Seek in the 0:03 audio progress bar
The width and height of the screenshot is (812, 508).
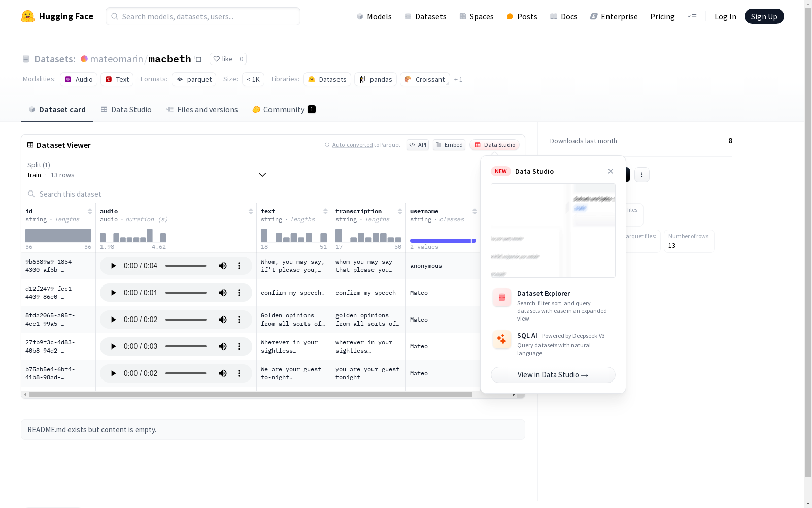click(x=186, y=346)
